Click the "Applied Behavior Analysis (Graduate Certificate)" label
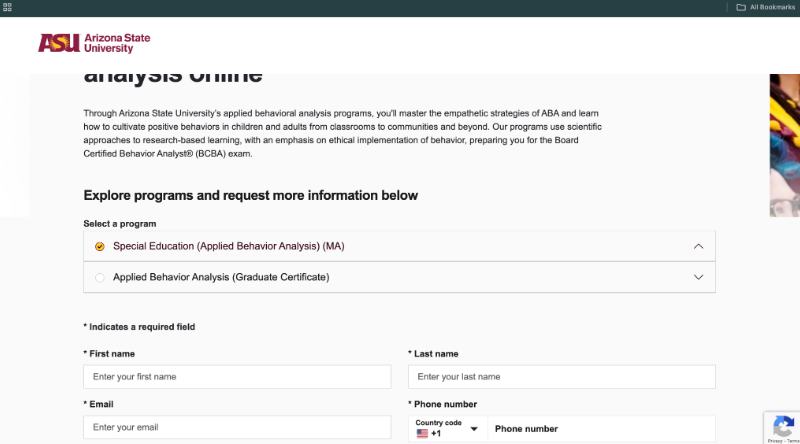The width and height of the screenshot is (800, 444). (221, 277)
